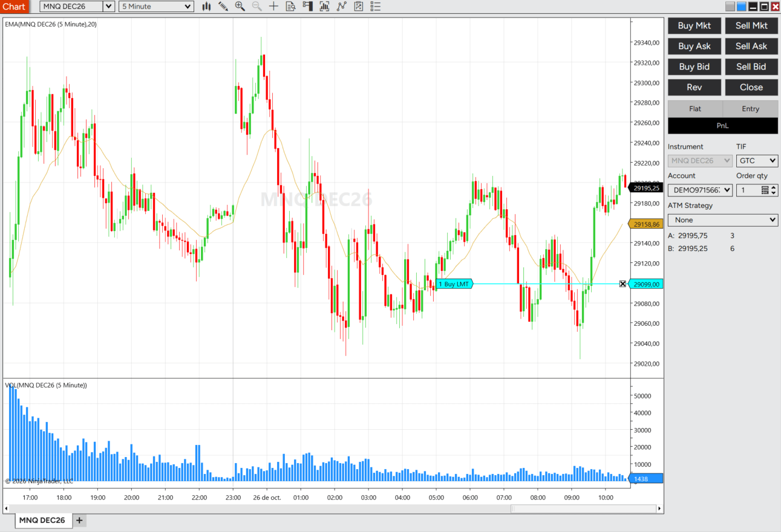Select the 1 Buy LMT order flag
Screen dimensions: 781x532
454,284
